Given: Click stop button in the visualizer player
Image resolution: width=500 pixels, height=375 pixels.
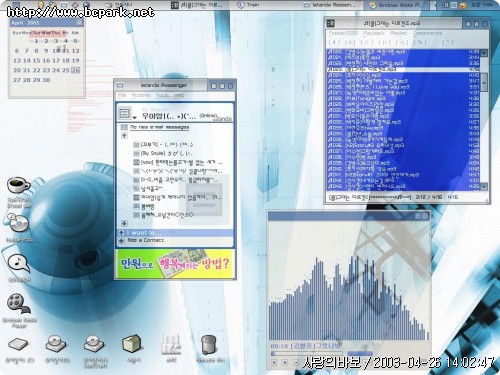Looking at the screenshot, I should (x=285, y=362).
